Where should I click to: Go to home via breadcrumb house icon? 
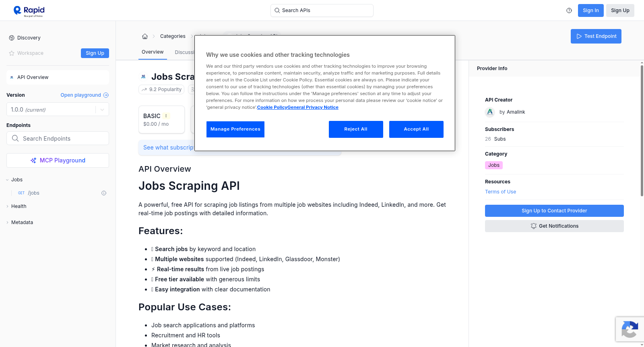[145, 36]
